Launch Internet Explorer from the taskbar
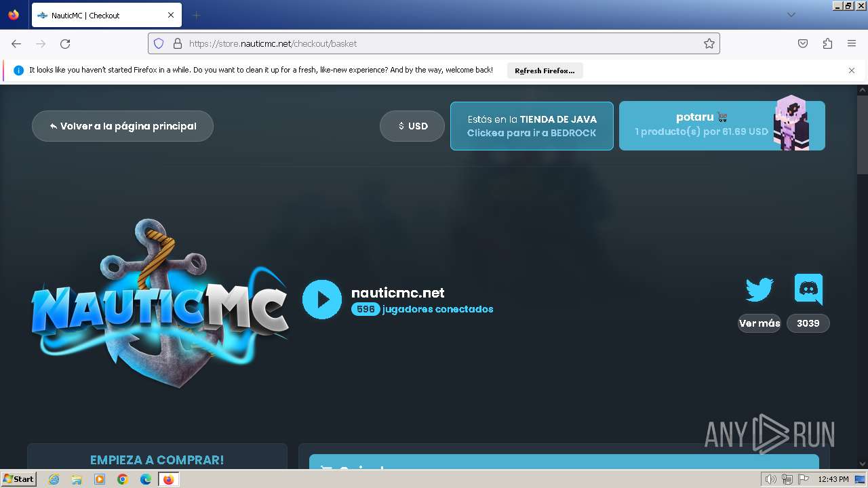The image size is (868, 488). 54,479
